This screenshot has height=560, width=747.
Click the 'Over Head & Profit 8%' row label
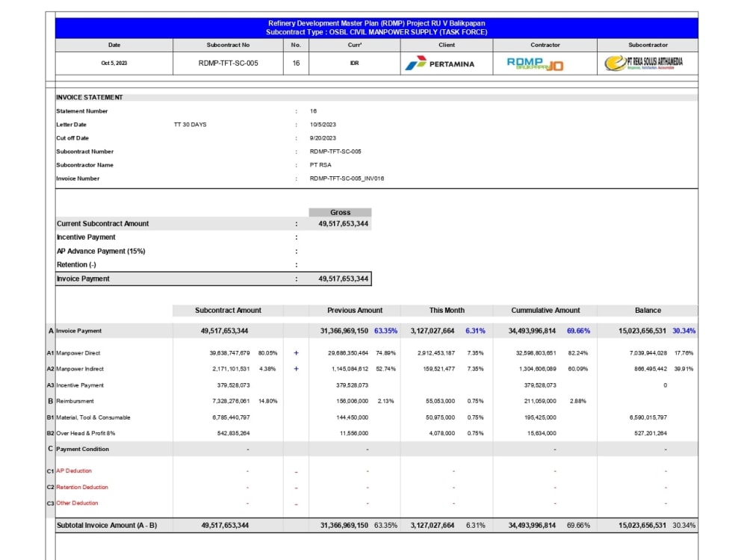(x=86, y=433)
